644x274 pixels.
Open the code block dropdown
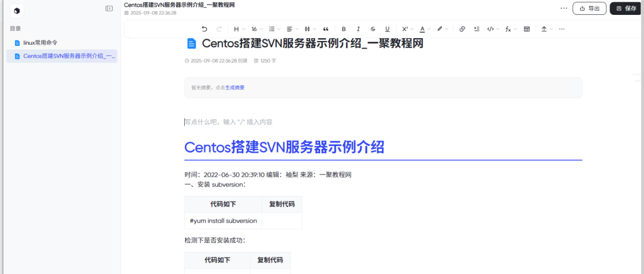point(493,29)
